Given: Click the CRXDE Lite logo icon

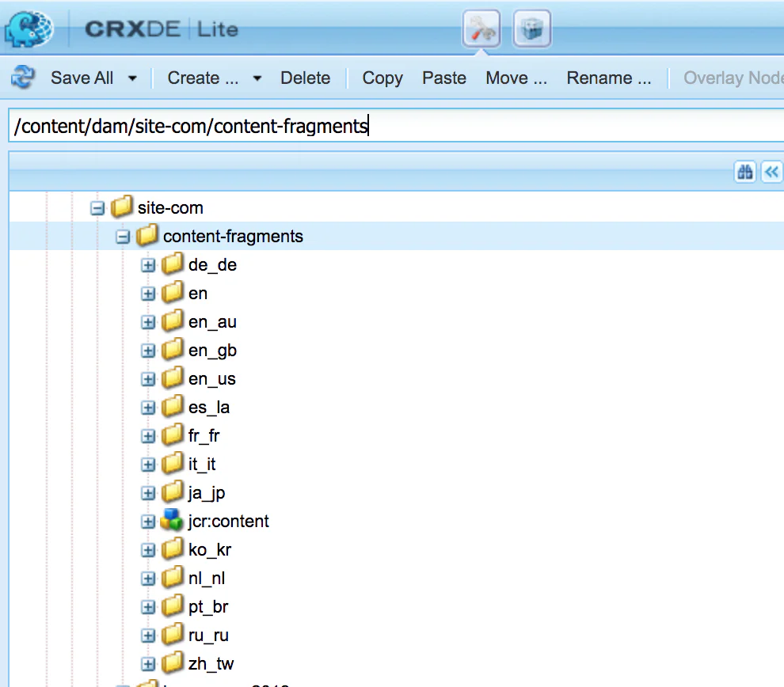Looking at the screenshot, I should (29, 29).
